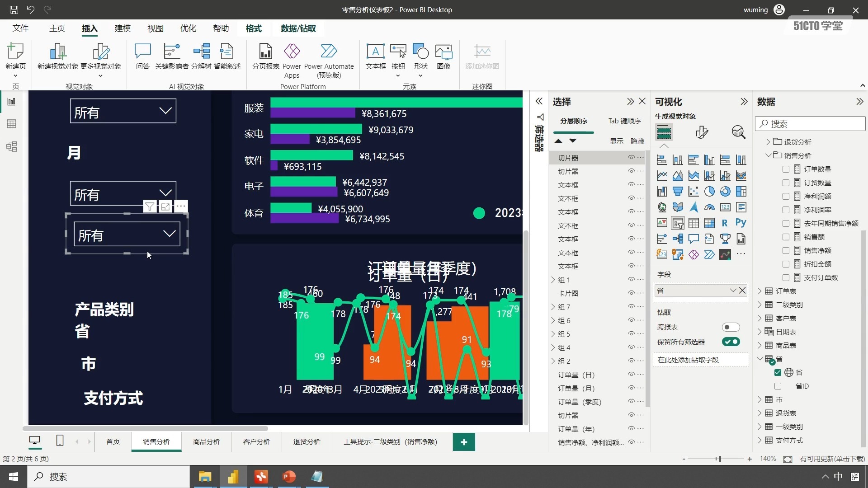Image resolution: width=868 pixels, height=488 pixels.
Task: Select the pie chart visualization icon
Action: pyautogui.click(x=709, y=192)
